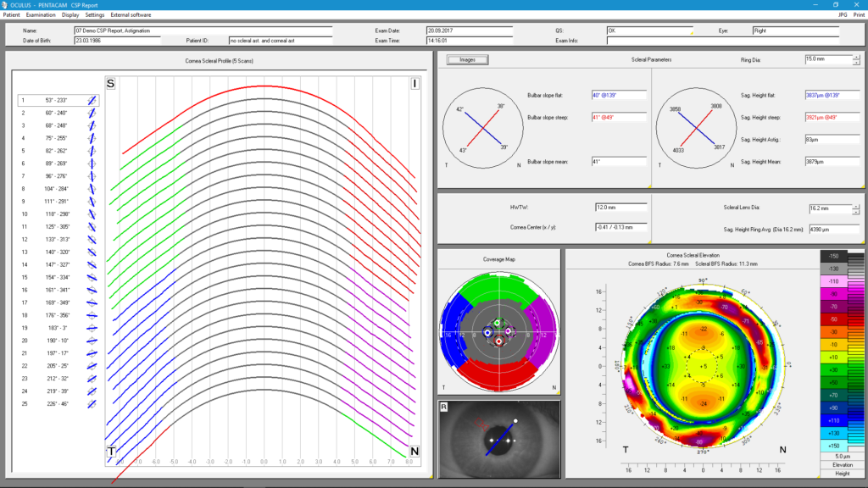Select scan row 22 labeled 205° - 25°
Screen dimensions: 868x488
click(58, 366)
